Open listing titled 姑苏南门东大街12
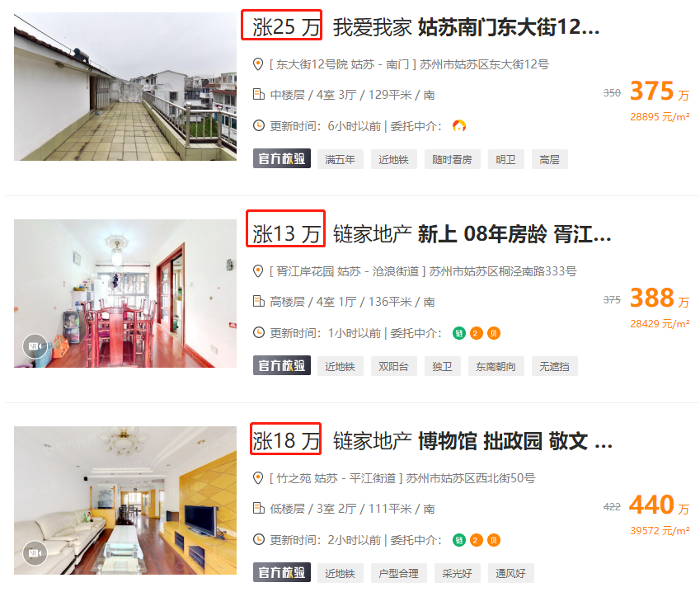This screenshot has height=592, width=700. pyautogui.click(x=508, y=26)
